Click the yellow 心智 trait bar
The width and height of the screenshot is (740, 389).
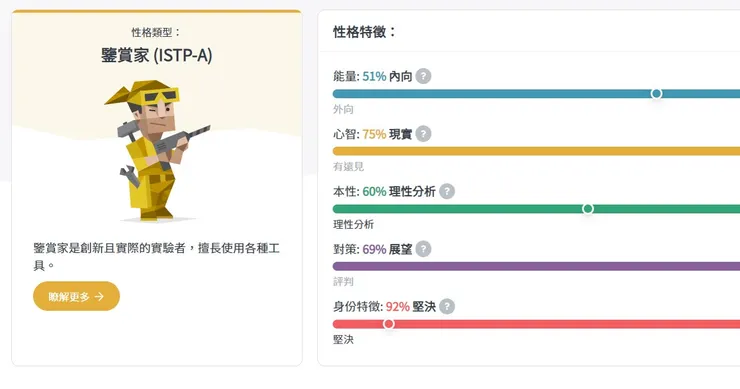tap(536, 151)
